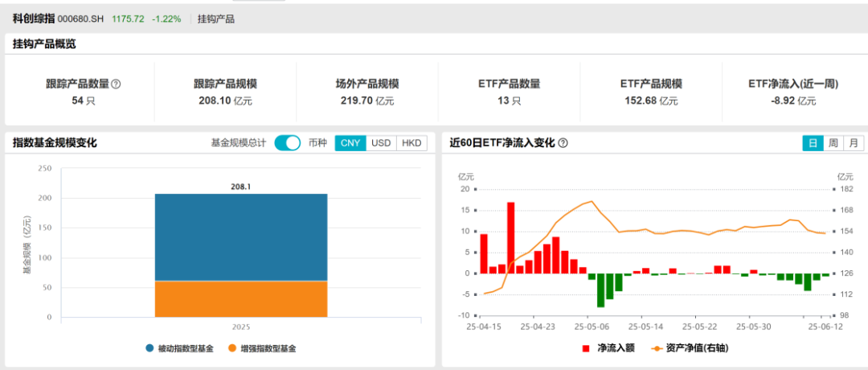The width and height of the screenshot is (868, 370).
Task: Click the largest green outflow bar
Action: click(x=600, y=290)
